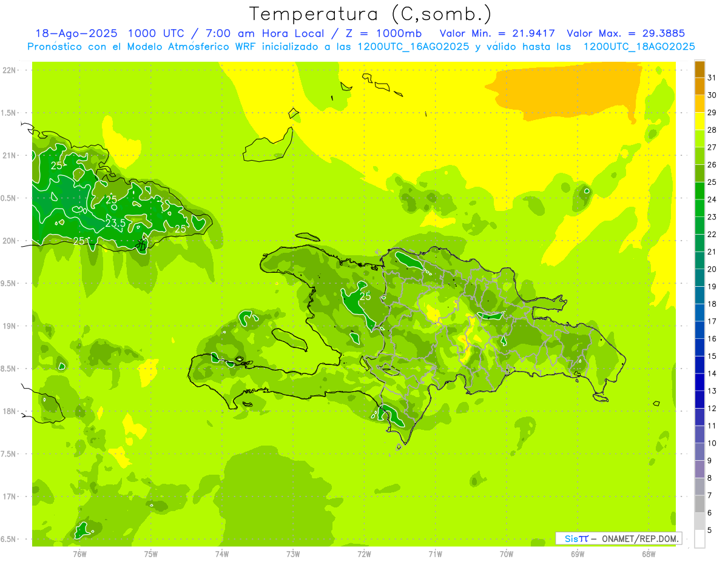Pick the blue legend swatch between 16 and 17
The image size is (728, 562).
[699, 330]
